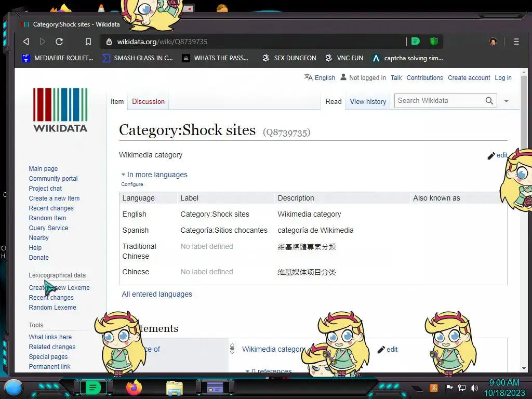Click Permanent link
Viewport: 532px width, 399px height.
(x=49, y=366)
